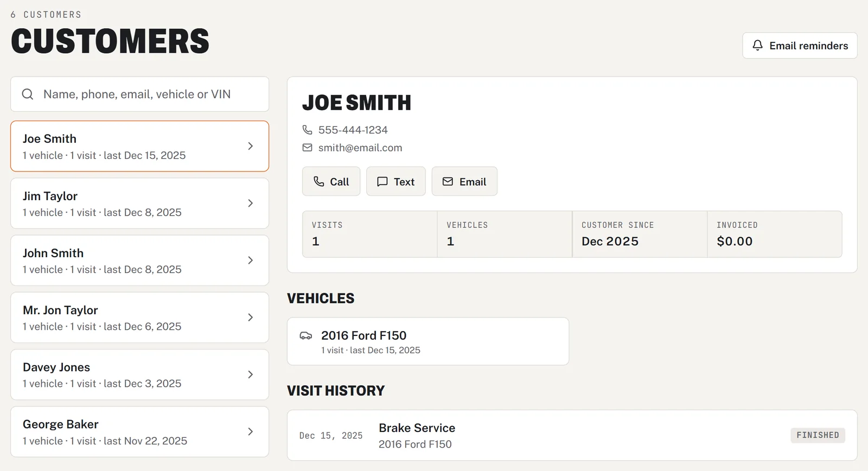Viewport: 868px width, 471px height.
Task: Open the Email reminders button
Action: pos(800,46)
